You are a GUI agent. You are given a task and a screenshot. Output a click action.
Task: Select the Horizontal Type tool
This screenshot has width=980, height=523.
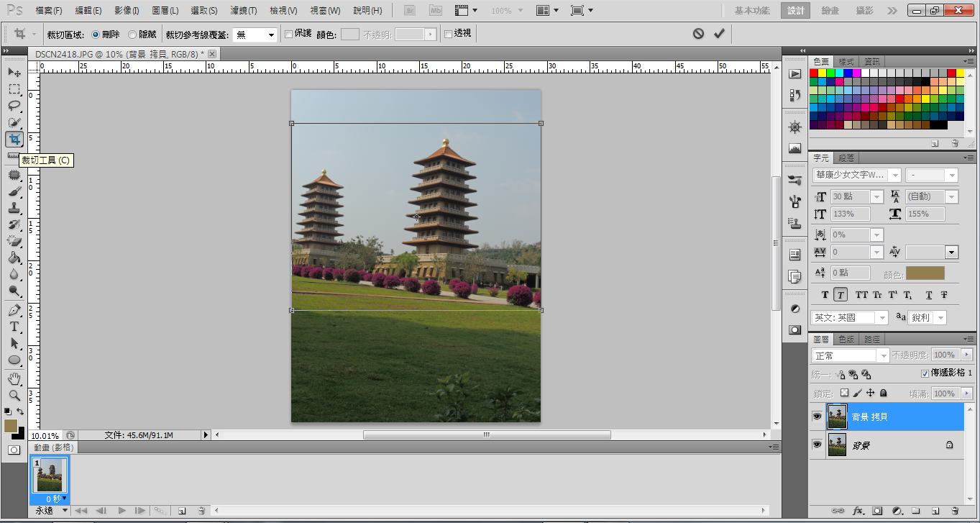point(14,327)
